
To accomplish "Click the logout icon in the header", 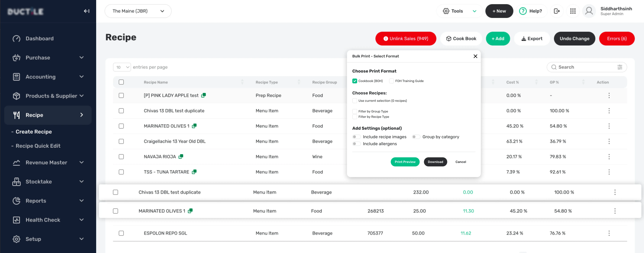I will coord(557,11).
